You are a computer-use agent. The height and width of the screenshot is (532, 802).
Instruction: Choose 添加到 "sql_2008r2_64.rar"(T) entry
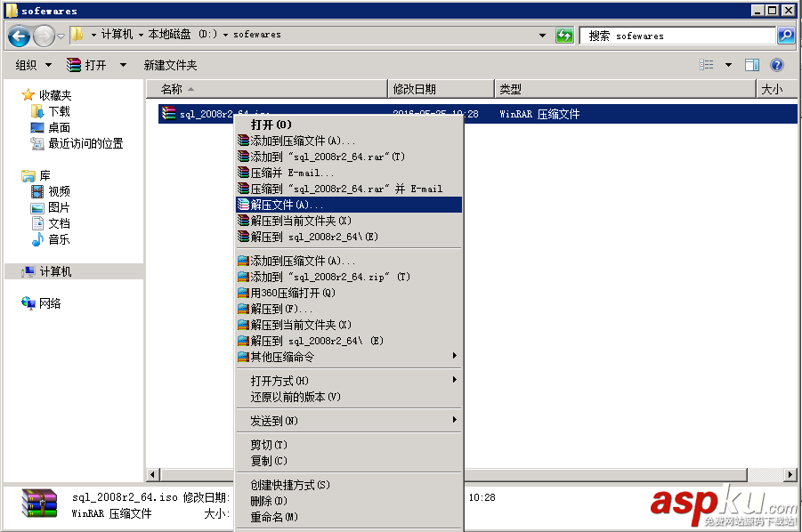pos(349,157)
